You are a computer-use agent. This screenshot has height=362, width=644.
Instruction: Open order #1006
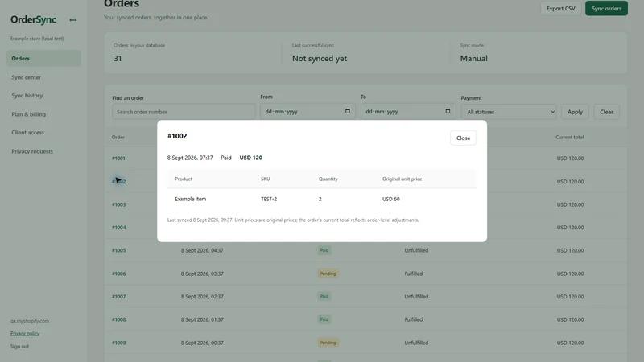(118, 274)
